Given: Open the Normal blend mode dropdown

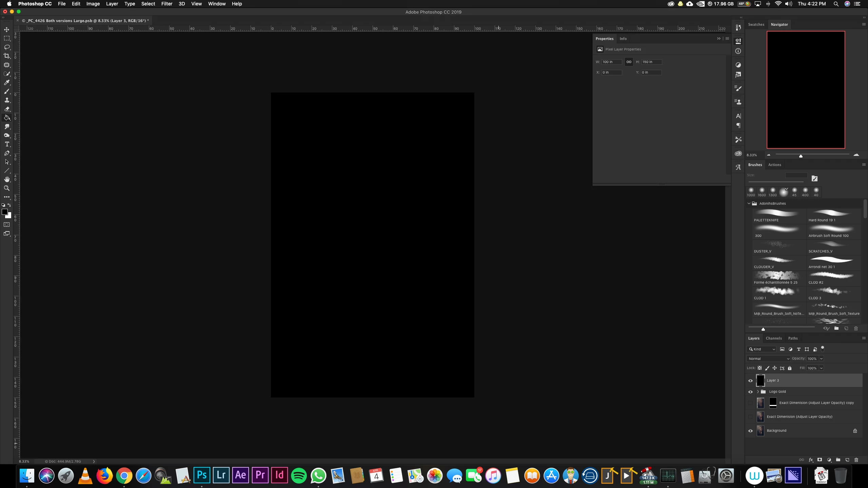Looking at the screenshot, I should click(768, 359).
